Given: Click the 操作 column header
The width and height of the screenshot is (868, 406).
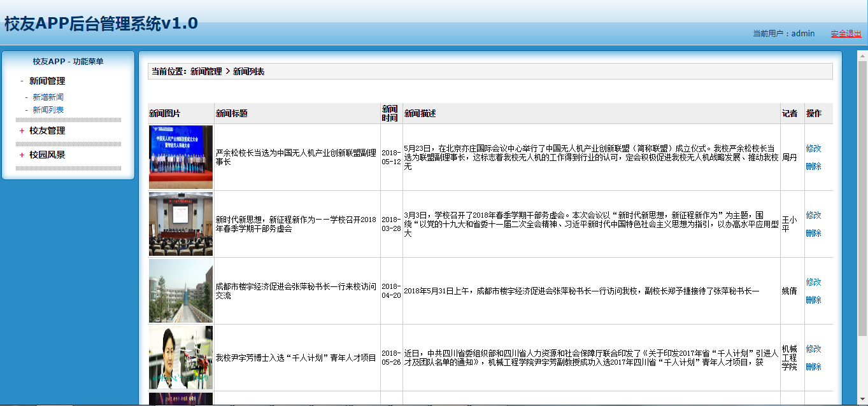Looking at the screenshot, I should (x=814, y=113).
